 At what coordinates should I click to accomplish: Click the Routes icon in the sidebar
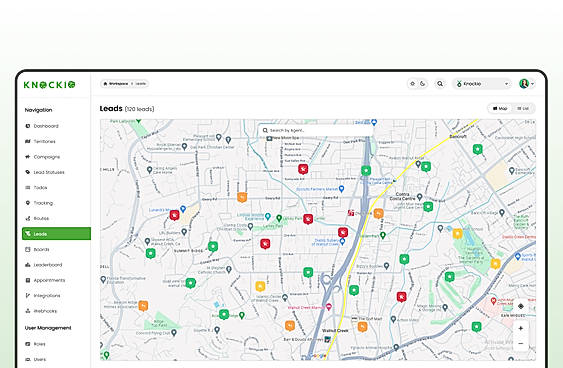coord(28,218)
